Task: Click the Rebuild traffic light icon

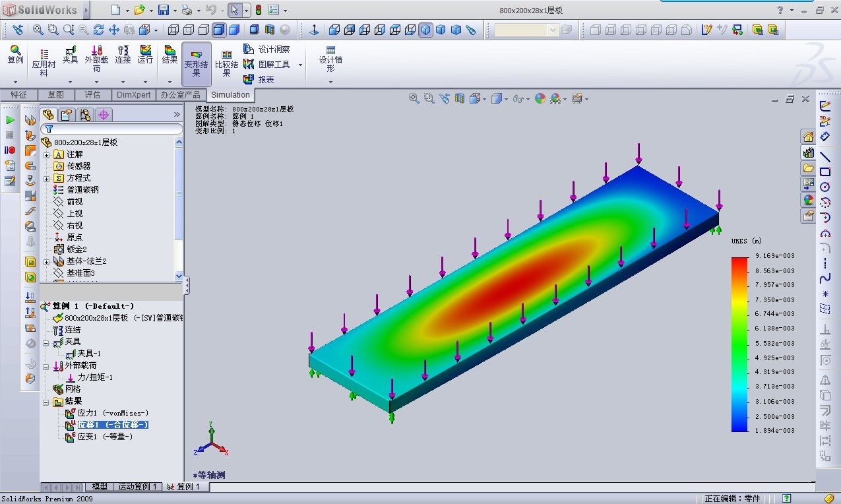Action: [258, 10]
